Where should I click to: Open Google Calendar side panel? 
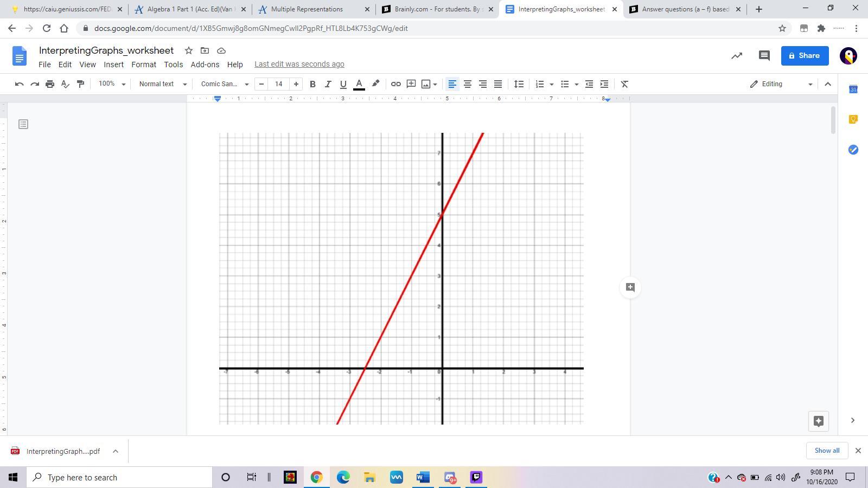click(x=853, y=89)
